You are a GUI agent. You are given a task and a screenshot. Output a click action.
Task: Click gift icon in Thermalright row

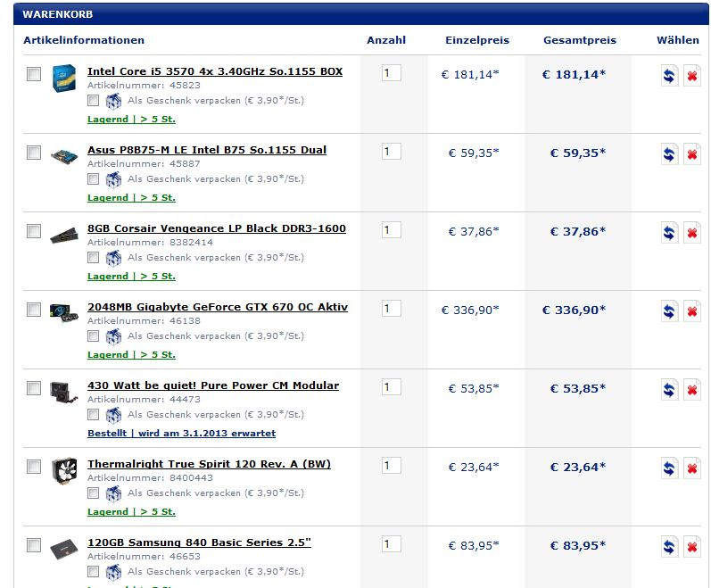pos(113,493)
